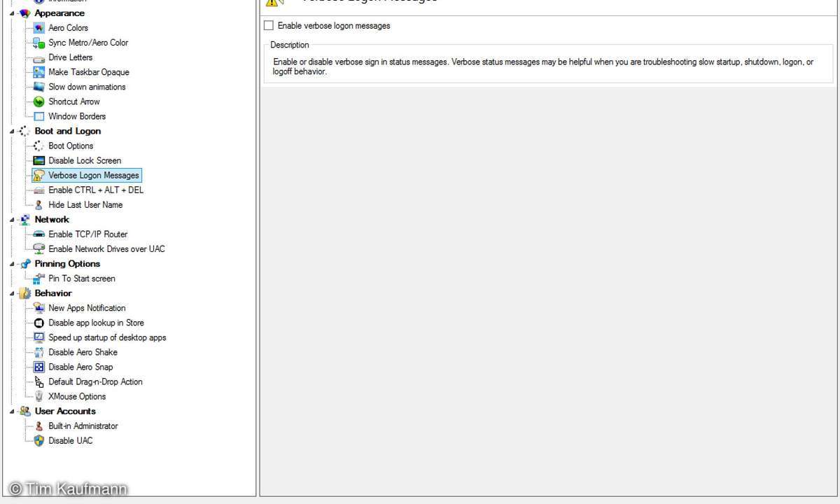840x504 pixels.
Task: Click the New Apps Notification icon
Action: [x=39, y=307]
